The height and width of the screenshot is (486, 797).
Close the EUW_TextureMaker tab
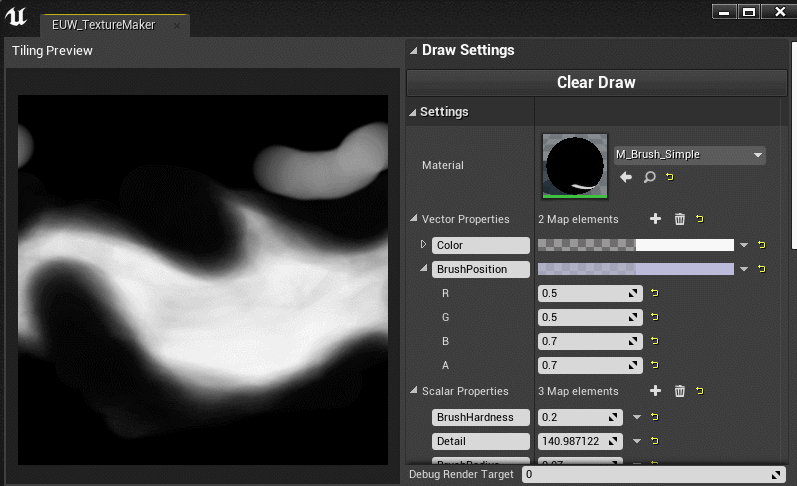tap(177, 25)
